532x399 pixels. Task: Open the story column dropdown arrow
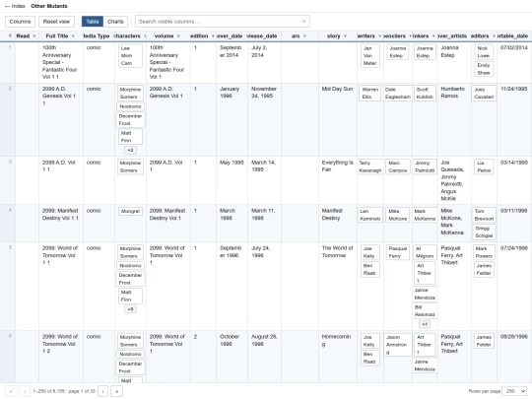pyautogui.click(x=345, y=36)
